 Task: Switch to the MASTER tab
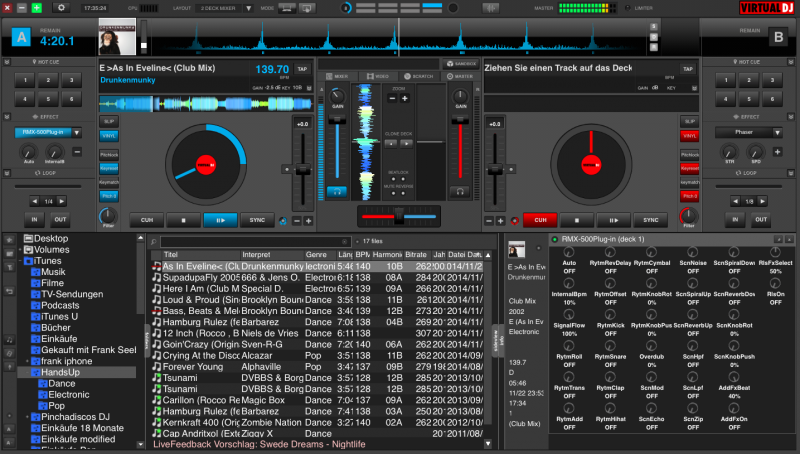[460, 77]
